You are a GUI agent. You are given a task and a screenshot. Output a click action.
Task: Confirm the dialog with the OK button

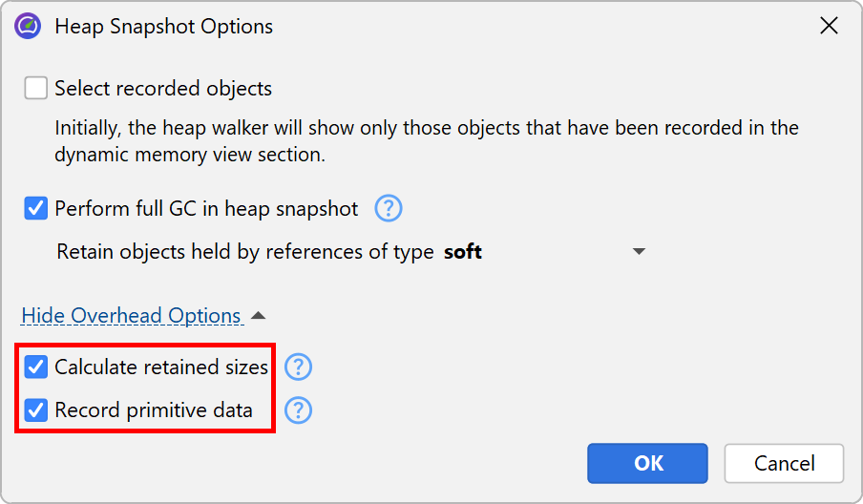tap(647, 463)
